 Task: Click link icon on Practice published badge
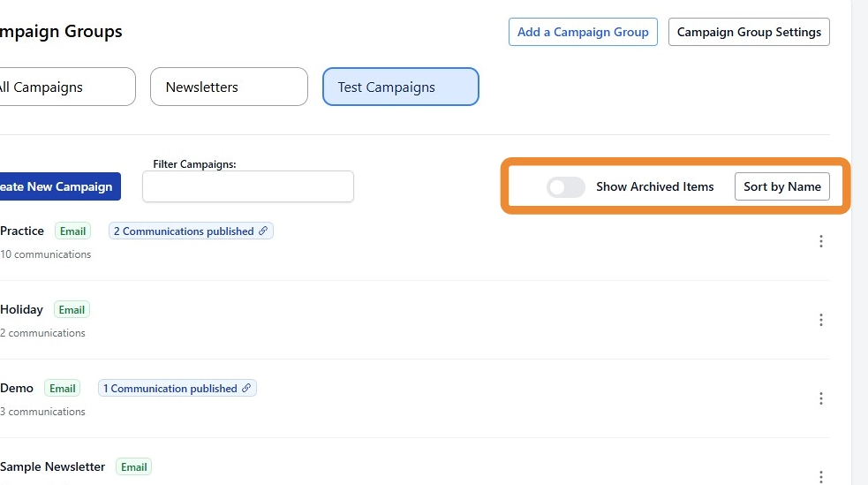[262, 231]
